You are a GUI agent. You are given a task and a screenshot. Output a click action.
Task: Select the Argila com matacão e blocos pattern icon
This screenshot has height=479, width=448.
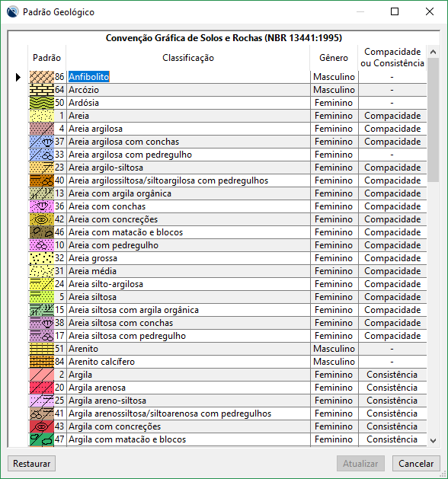[x=42, y=439]
